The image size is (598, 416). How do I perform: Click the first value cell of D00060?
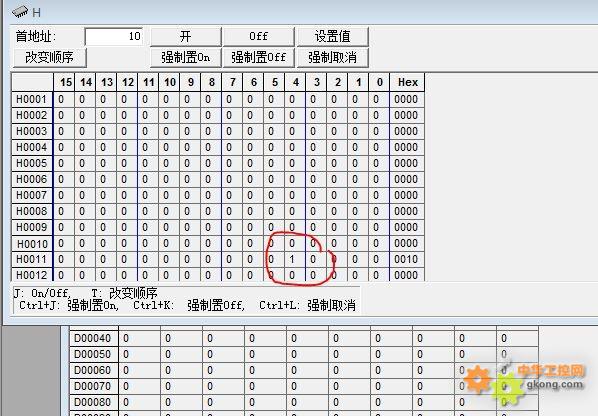point(140,370)
